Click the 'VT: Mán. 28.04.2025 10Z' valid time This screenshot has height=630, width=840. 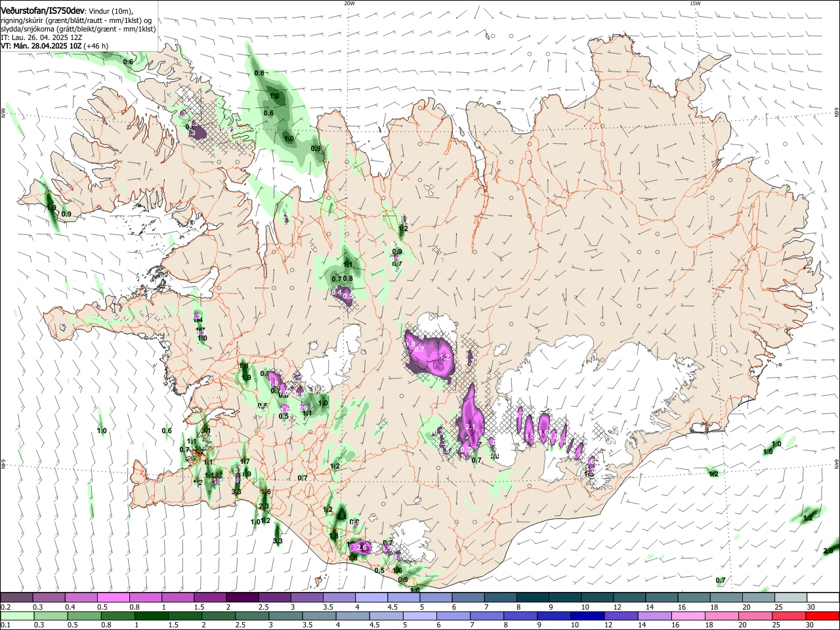[41, 46]
